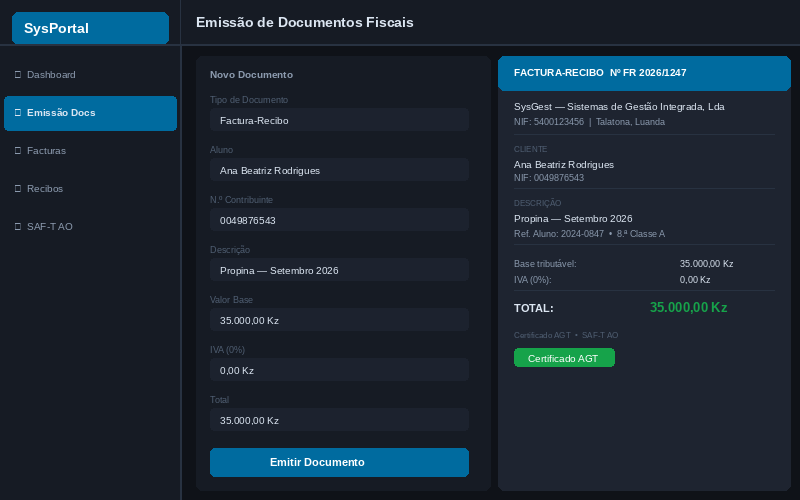Screen dimensions: 800x500
Task: Click the CLIENTE section label
Action: [x=530, y=149]
